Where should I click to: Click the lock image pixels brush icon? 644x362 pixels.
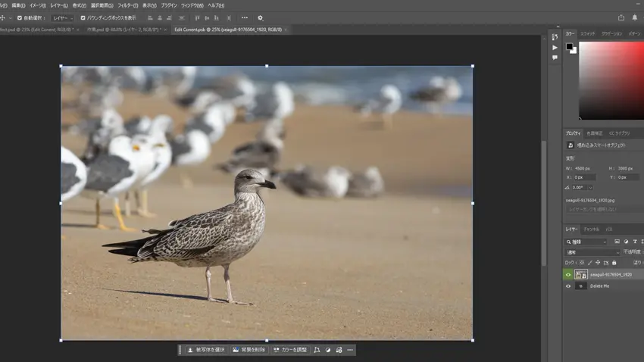tap(589, 263)
